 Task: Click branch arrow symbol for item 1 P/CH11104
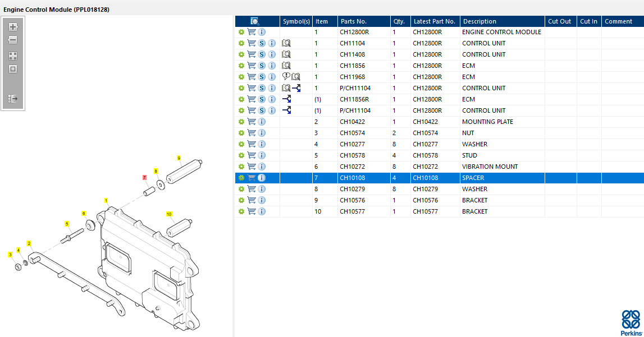tap(296, 87)
